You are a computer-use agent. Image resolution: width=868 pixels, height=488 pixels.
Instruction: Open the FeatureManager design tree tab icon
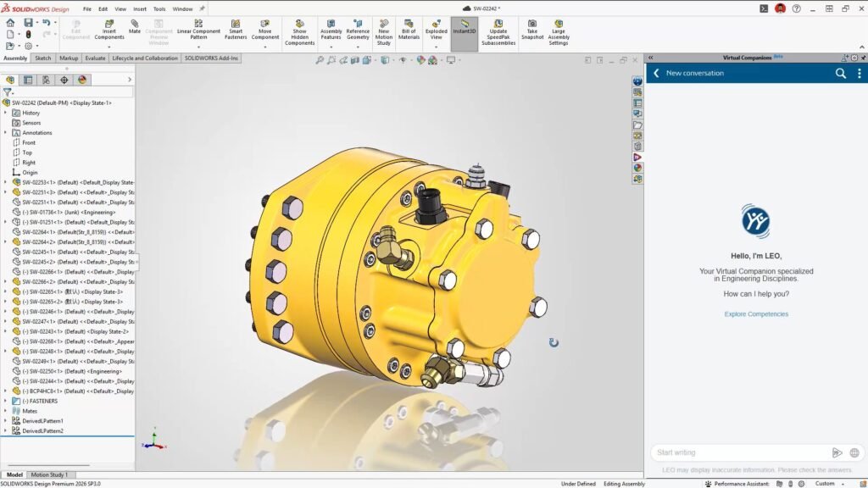10,80
